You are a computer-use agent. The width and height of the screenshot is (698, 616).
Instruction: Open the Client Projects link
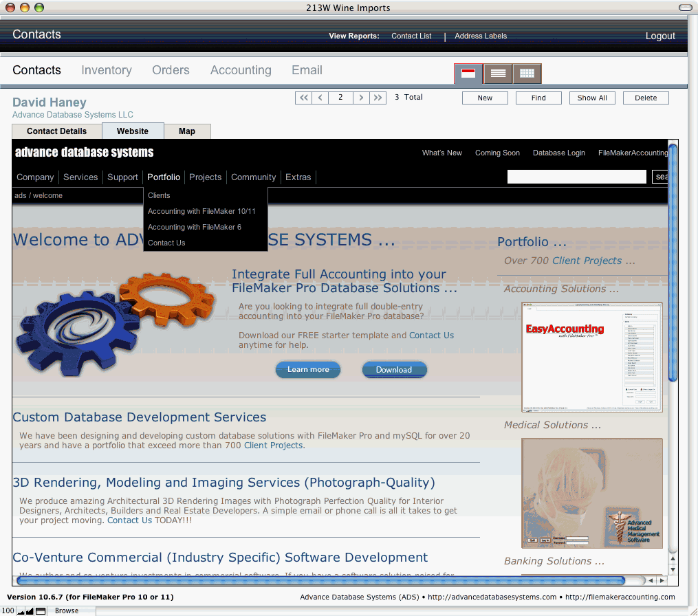pyautogui.click(x=273, y=445)
